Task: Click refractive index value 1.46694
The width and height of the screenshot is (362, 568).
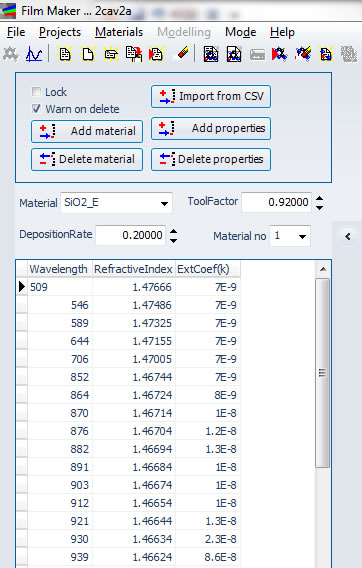Action: [134, 449]
